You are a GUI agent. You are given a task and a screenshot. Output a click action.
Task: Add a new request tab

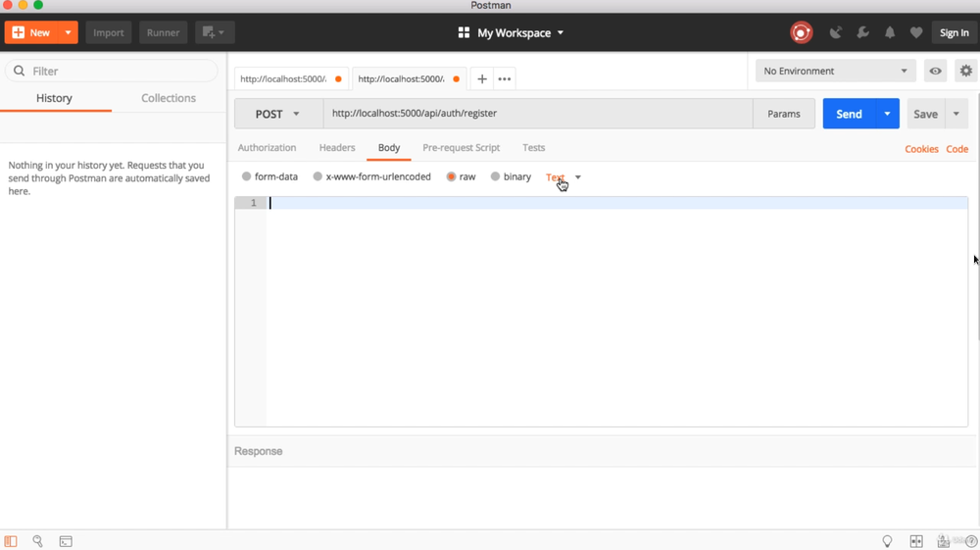[482, 79]
